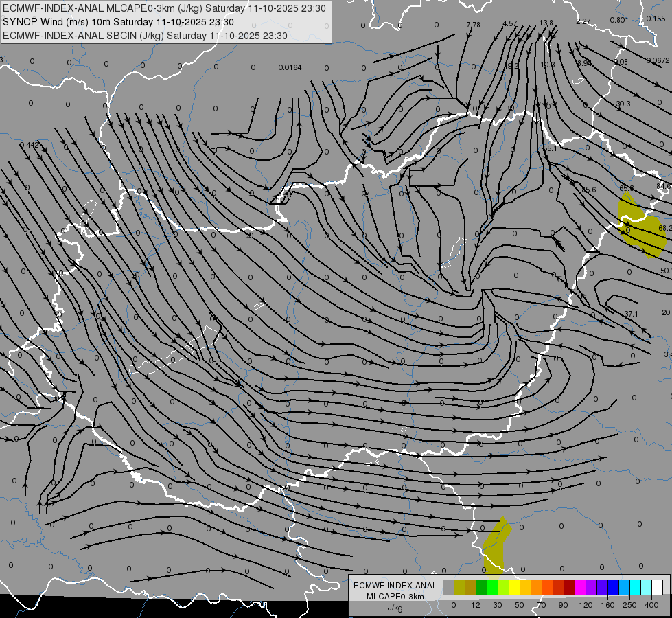Screen dimensions: 672x618
Task: Click the map value 13.8
Action: point(546,23)
